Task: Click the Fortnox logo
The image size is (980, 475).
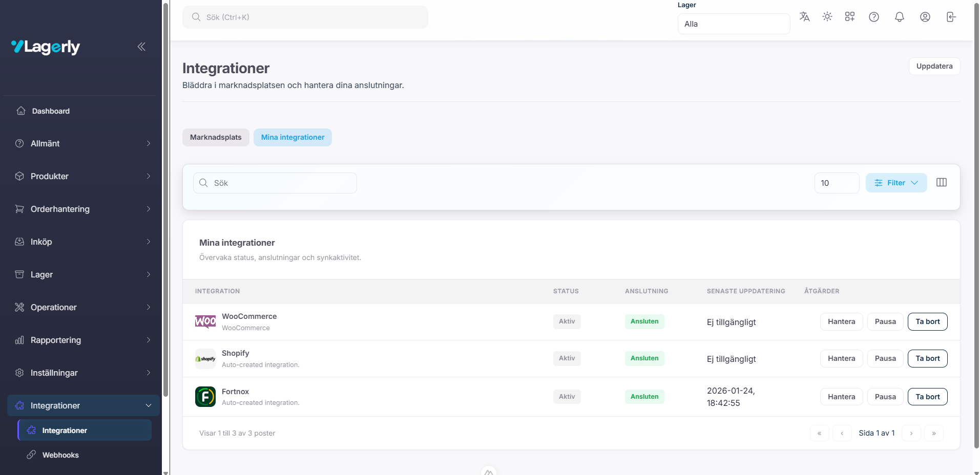Action: point(205,396)
